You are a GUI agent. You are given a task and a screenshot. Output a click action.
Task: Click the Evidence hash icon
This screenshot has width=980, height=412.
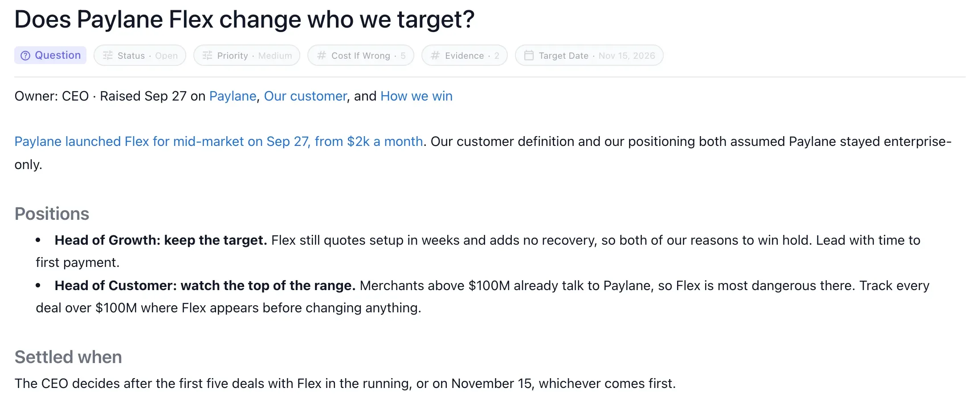(x=435, y=56)
